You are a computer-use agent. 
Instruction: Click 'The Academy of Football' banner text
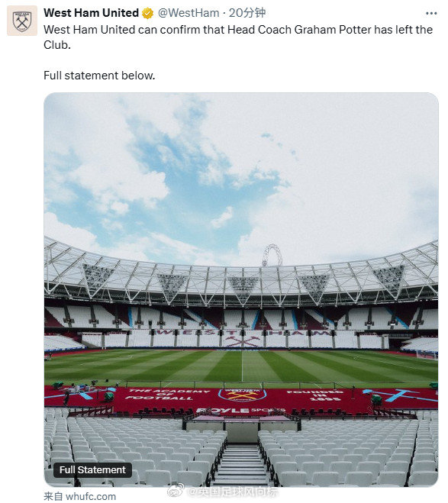[x=166, y=395]
